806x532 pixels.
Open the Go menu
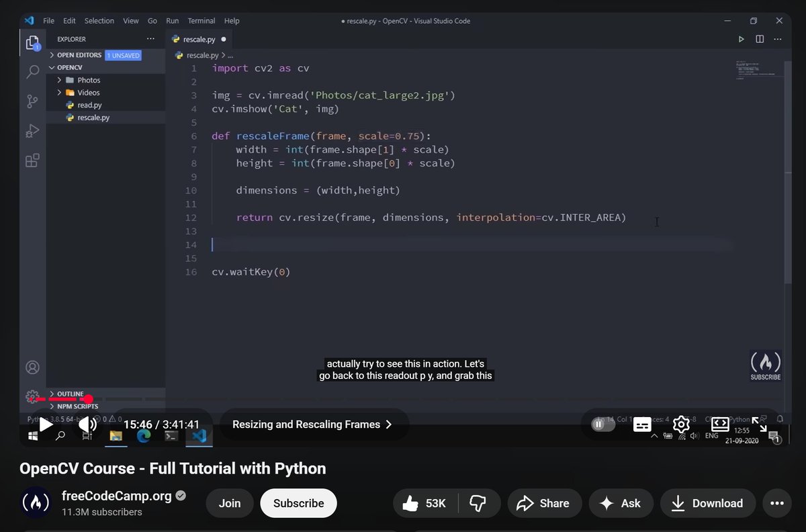(x=152, y=21)
